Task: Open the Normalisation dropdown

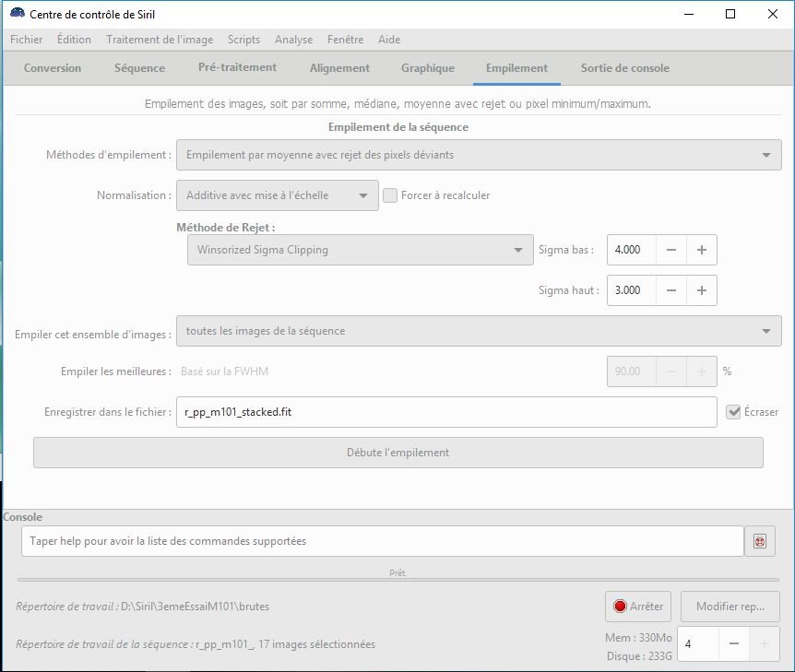Action: (278, 195)
